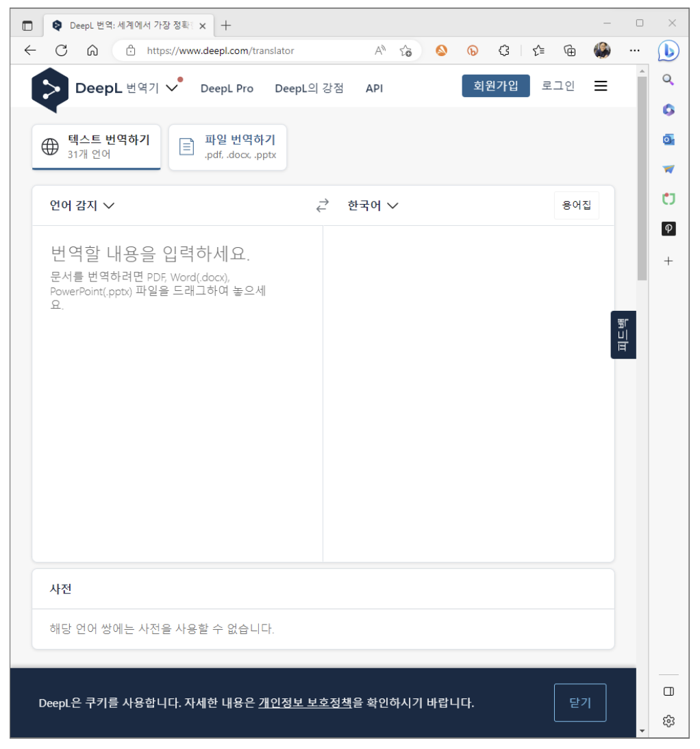The image size is (700, 749).
Task: Refresh the page
Action: pyautogui.click(x=61, y=50)
